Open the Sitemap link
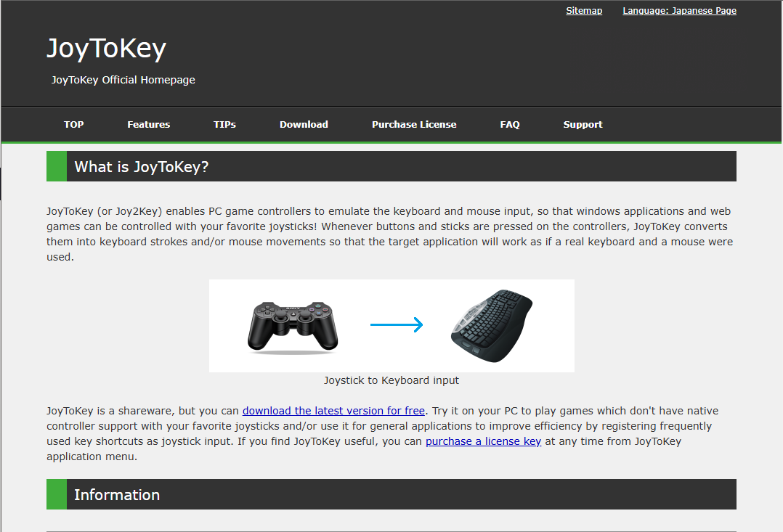 tap(584, 10)
